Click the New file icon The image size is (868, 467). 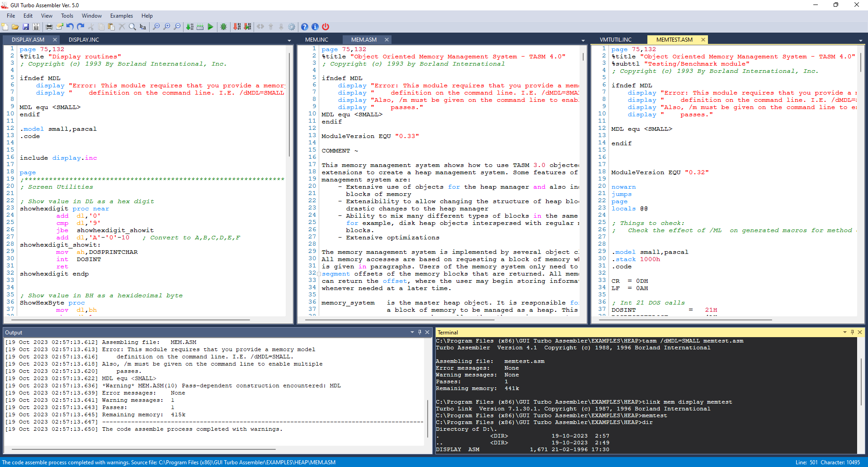tap(5, 27)
